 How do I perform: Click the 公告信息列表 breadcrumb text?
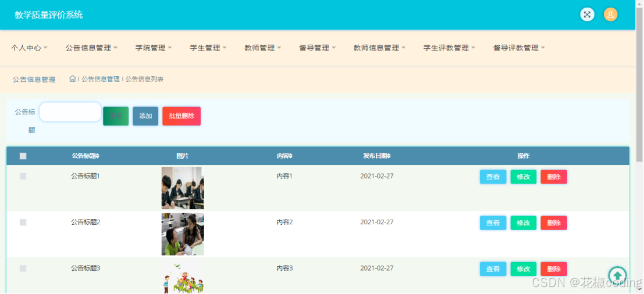pos(145,79)
